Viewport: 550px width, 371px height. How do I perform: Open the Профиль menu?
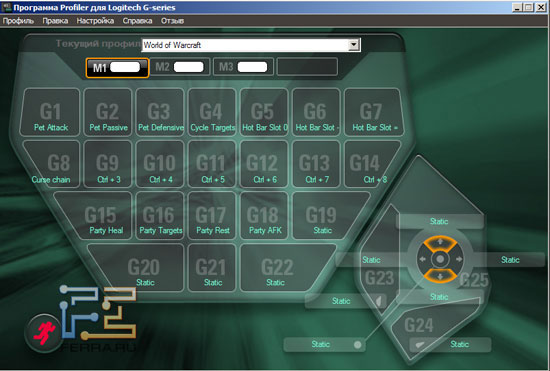[18, 21]
